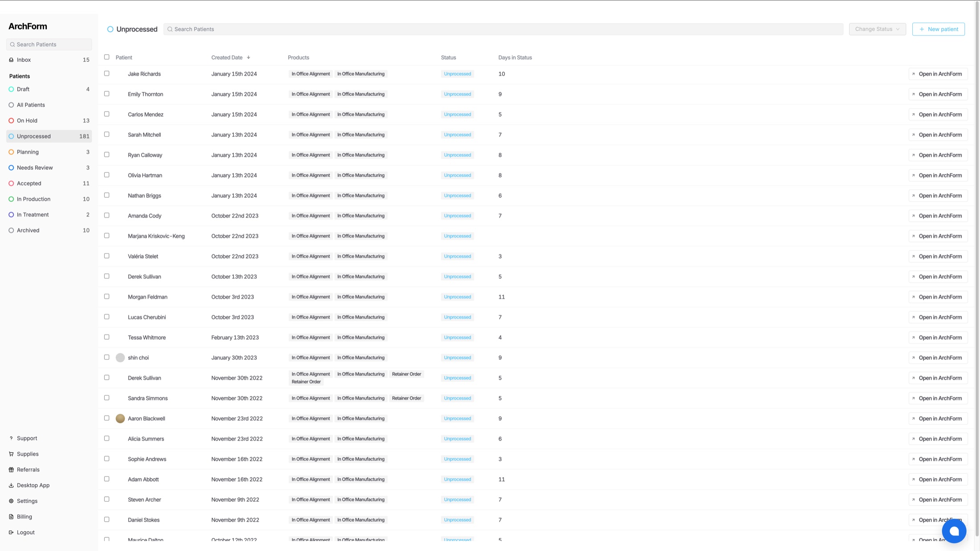Select the checkbox next to Sarah Mitchell
The image size is (980, 551).
[106, 135]
